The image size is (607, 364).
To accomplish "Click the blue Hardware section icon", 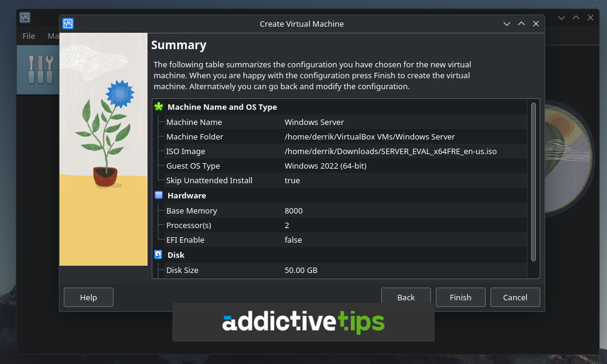I will (158, 195).
